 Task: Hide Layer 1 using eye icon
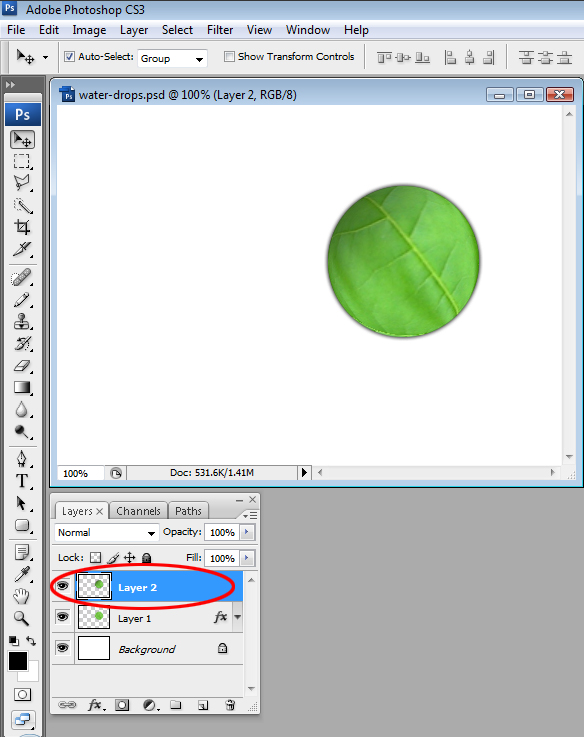pyautogui.click(x=63, y=617)
